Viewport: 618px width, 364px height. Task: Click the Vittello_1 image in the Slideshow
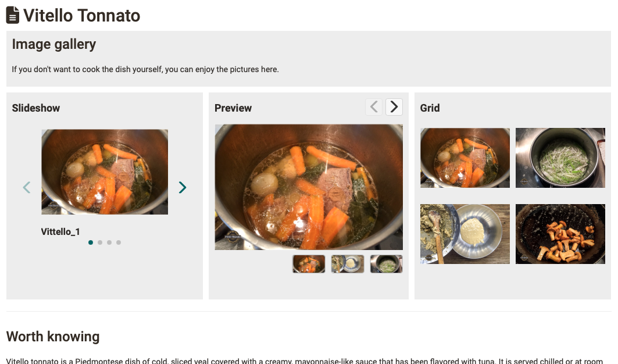coord(105,172)
